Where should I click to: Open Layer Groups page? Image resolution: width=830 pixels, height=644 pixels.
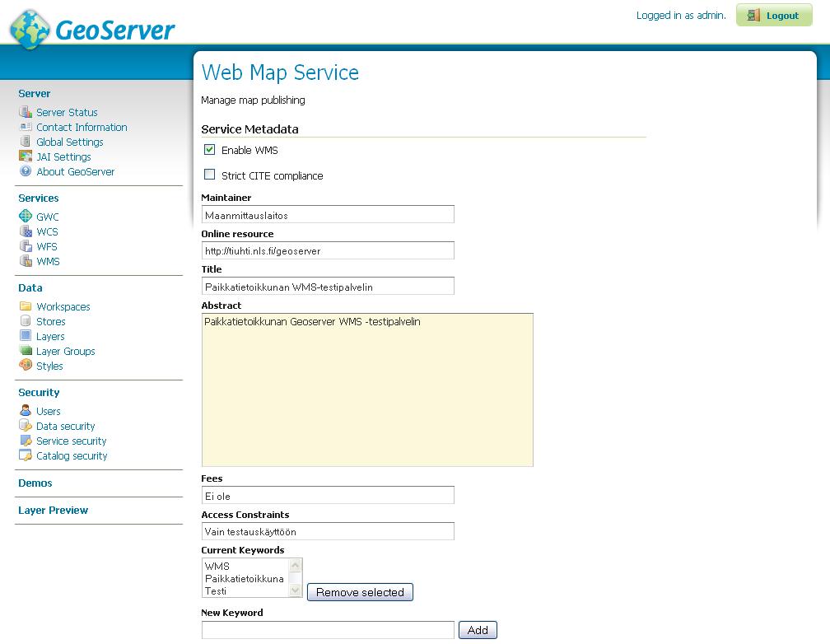click(65, 351)
